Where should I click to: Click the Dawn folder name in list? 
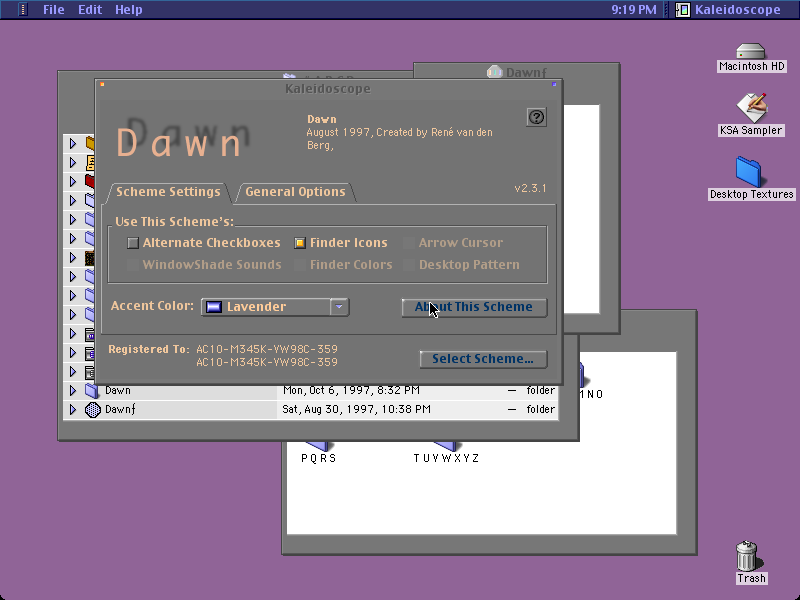click(118, 391)
